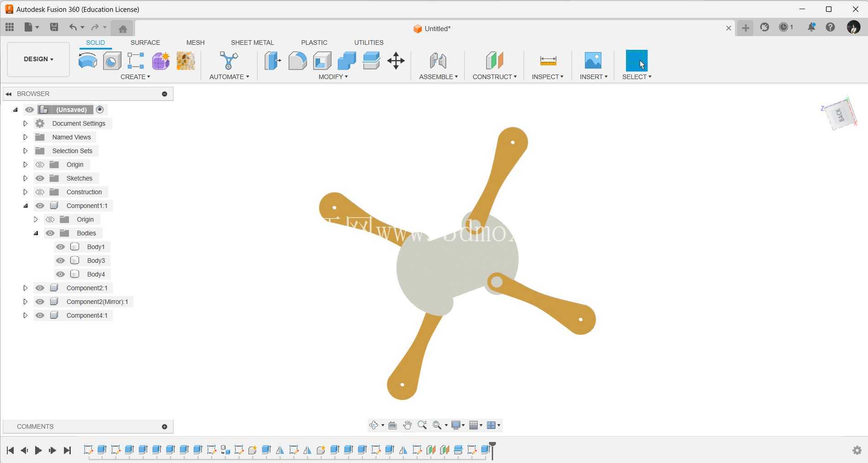Open the DESIGN workspace dropdown

coord(38,59)
